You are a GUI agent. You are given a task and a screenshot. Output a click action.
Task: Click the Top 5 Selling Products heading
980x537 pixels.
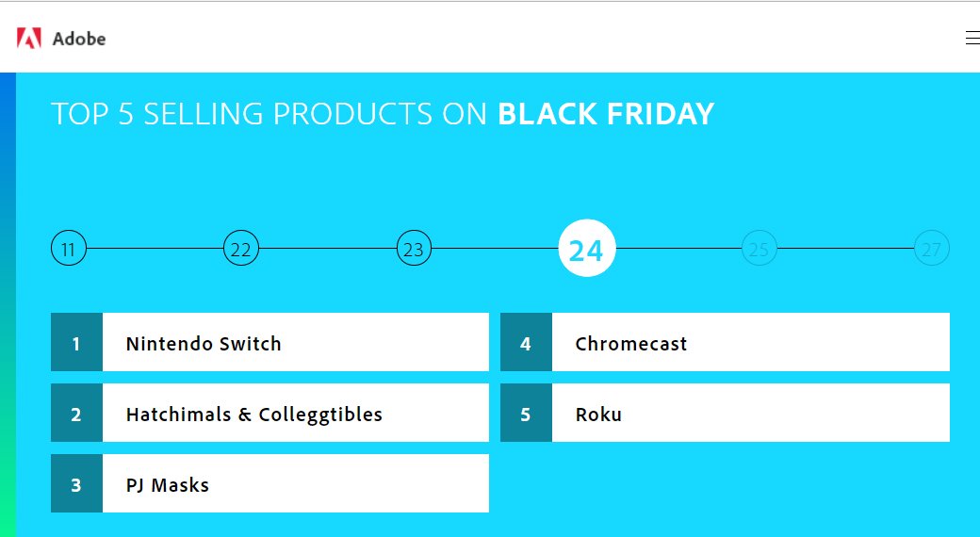(x=383, y=114)
